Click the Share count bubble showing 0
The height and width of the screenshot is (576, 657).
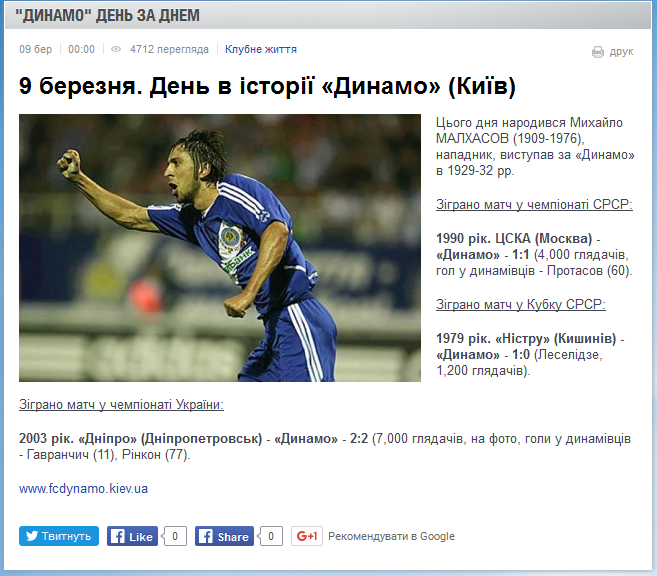point(270,536)
